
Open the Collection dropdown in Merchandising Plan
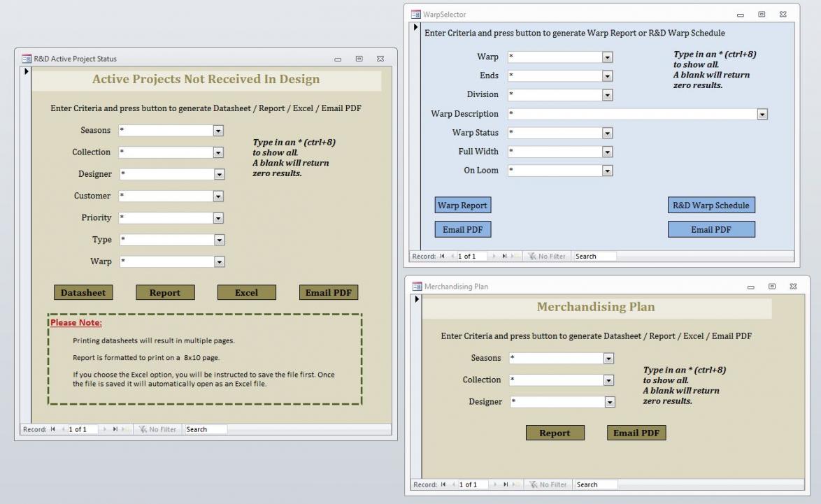(608, 380)
